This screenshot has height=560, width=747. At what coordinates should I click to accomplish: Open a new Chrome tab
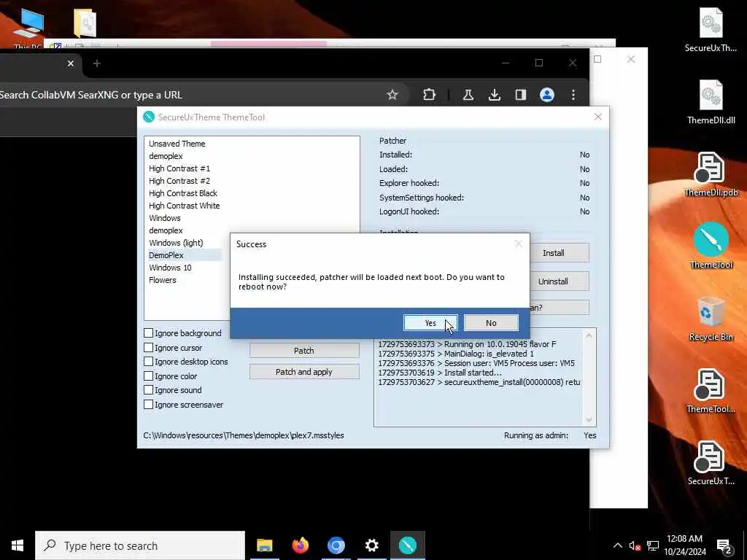pyautogui.click(x=97, y=63)
